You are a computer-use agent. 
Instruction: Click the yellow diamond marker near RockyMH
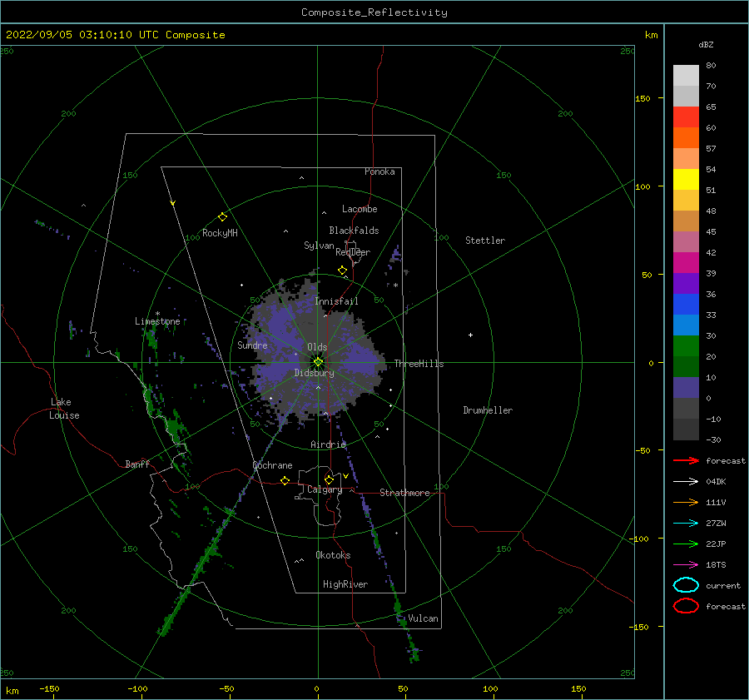pos(222,217)
